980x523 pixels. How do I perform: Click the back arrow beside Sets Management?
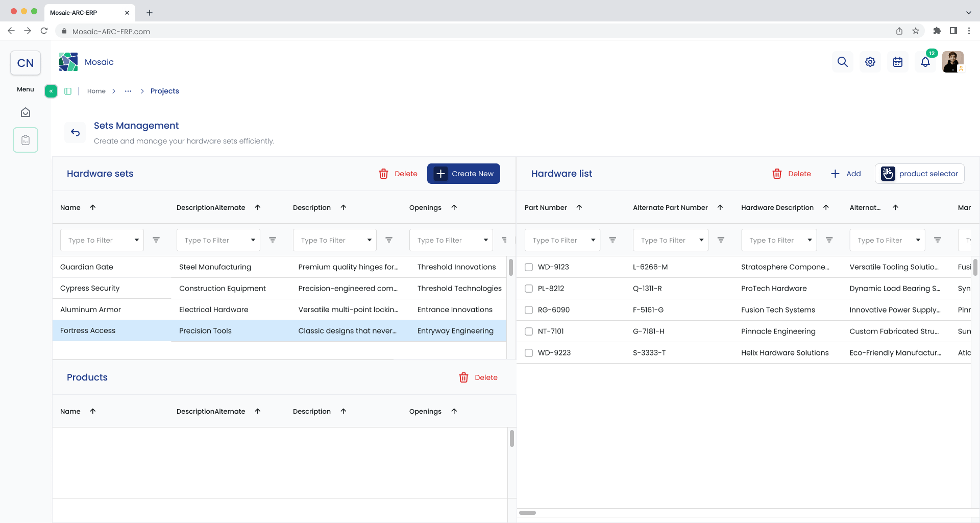point(76,133)
